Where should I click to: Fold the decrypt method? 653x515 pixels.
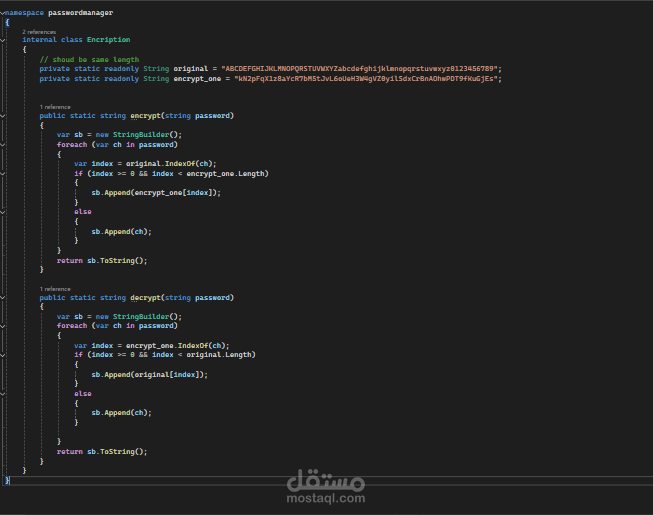[2, 298]
